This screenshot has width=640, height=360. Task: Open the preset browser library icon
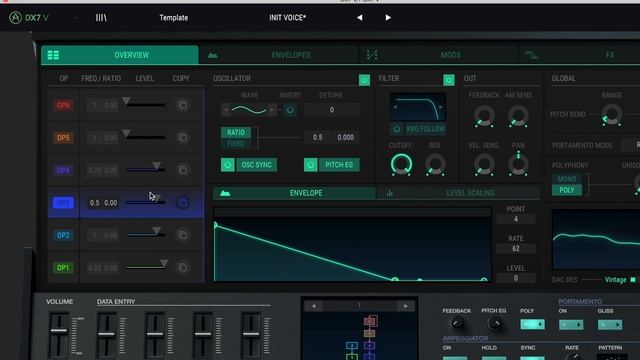[101, 18]
